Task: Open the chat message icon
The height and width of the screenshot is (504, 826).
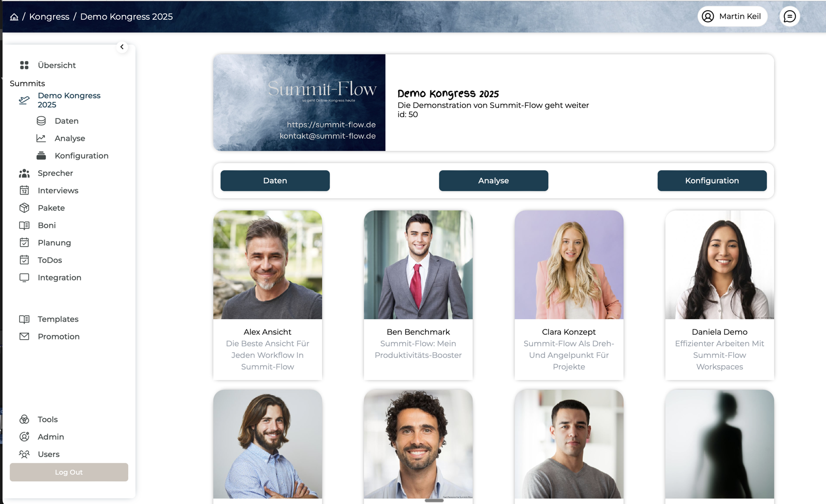Action: click(x=789, y=16)
